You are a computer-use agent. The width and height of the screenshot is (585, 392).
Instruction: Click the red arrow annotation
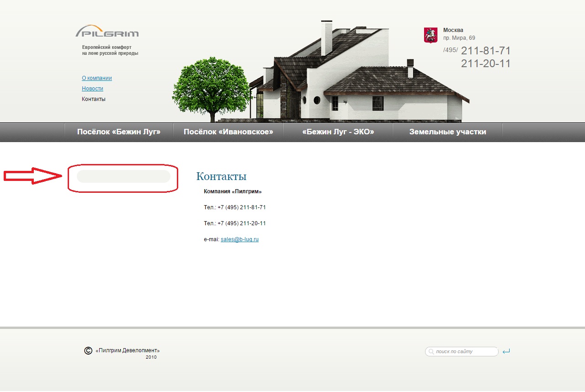click(33, 176)
